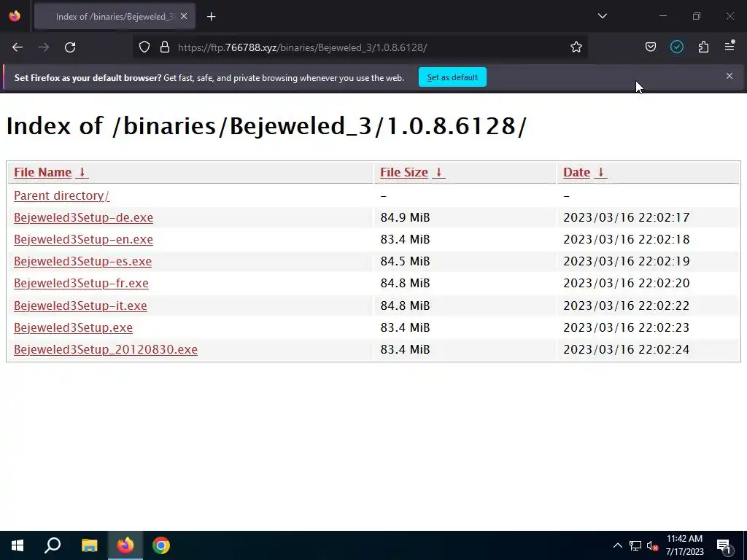This screenshot has width=747, height=560.
Task: Click date 2023/03/16 22:02:17
Action: click(x=626, y=217)
